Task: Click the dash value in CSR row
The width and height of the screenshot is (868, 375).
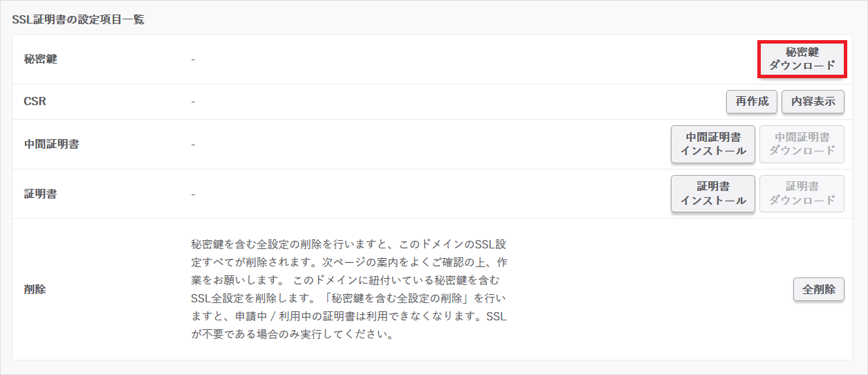Action: click(193, 102)
